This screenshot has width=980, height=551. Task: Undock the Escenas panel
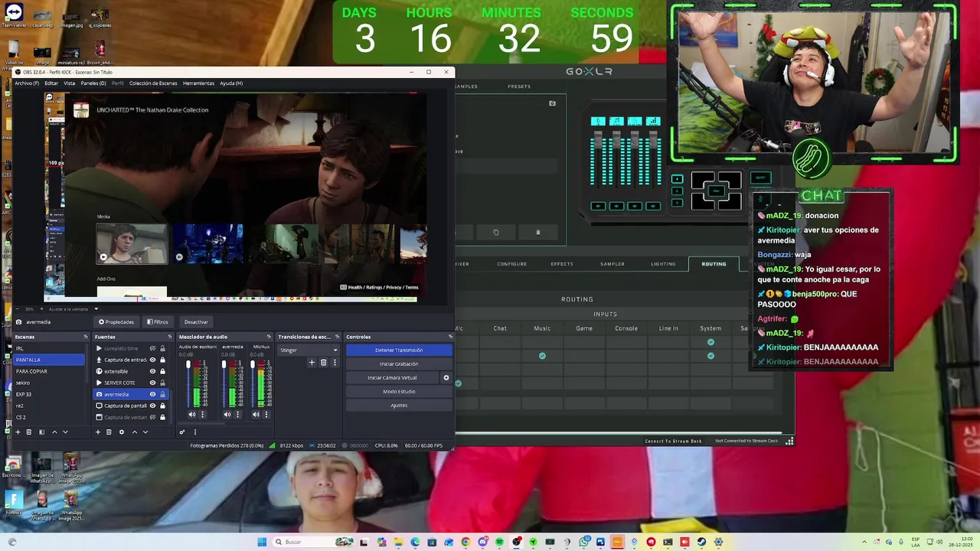coord(86,337)
